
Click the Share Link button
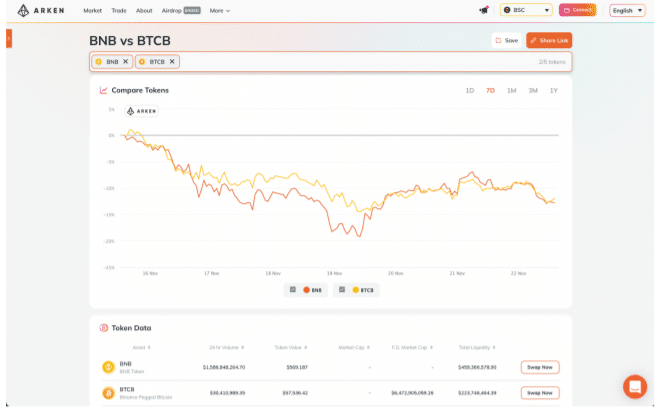pos(549,40)
